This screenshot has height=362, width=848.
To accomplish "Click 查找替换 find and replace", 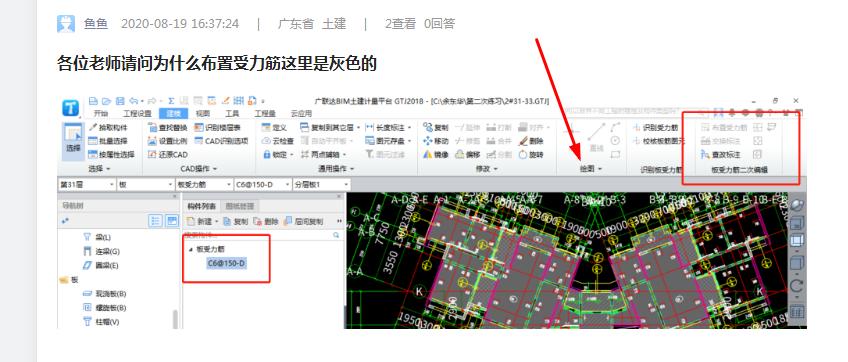I will 167,128.
